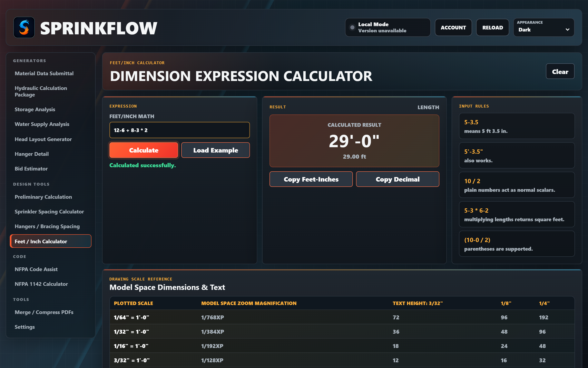Click the 10 / 2 scalar rule card
Viewport: 588px width, 368px height.
click(x=517, y=185)
